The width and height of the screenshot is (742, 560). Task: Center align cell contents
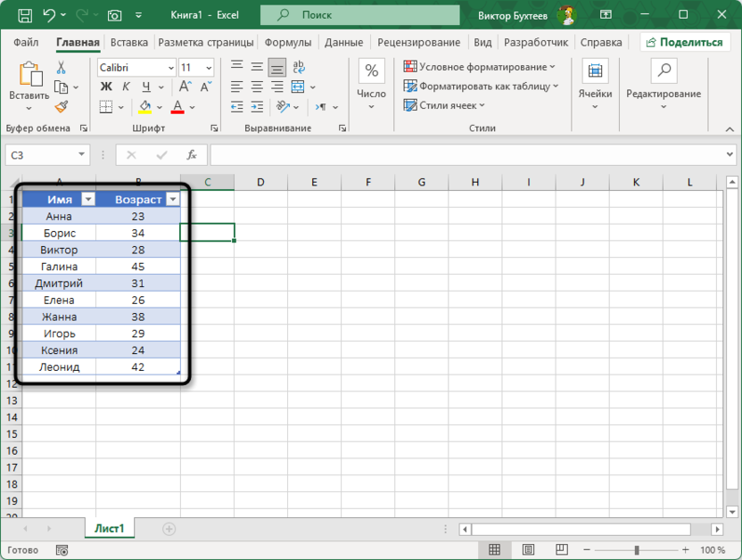256,86
